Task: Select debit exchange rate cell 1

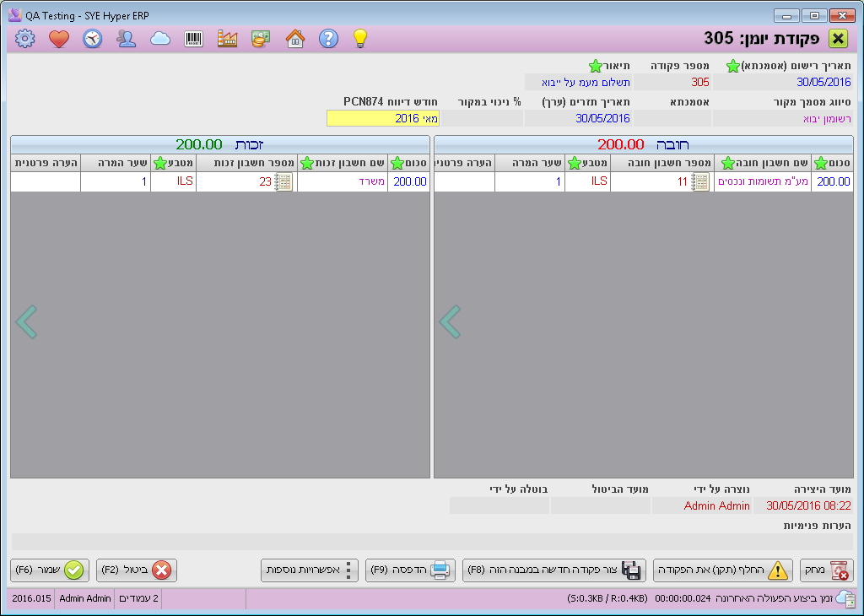Action: click(x=530, y=181)
